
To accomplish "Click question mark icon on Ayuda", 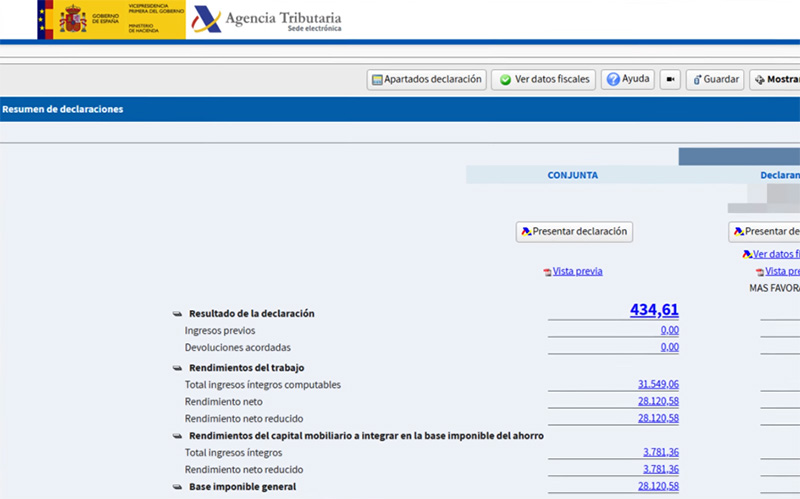I will tap(613, 80).
